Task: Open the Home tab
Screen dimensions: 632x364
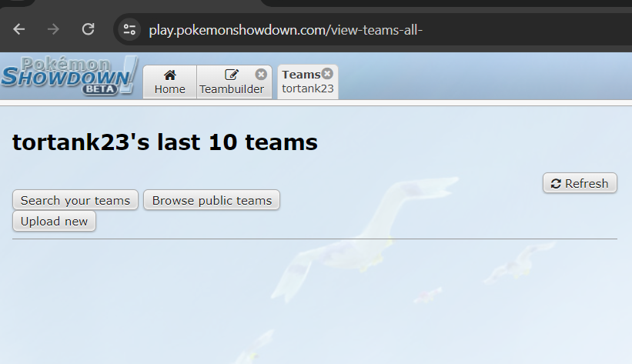Action: click(x=169, y=82)
